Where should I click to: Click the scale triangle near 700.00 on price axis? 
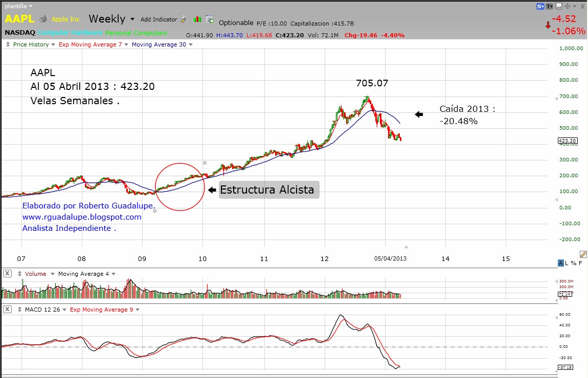[x=556, y=98]
